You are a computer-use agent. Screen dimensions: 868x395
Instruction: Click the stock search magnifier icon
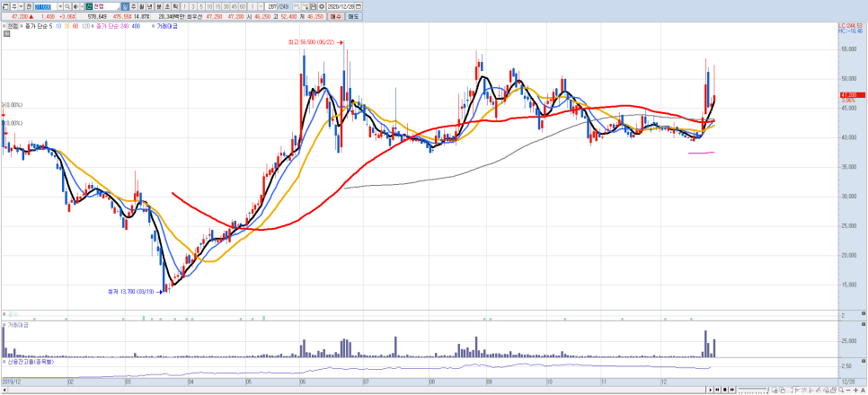67,6
